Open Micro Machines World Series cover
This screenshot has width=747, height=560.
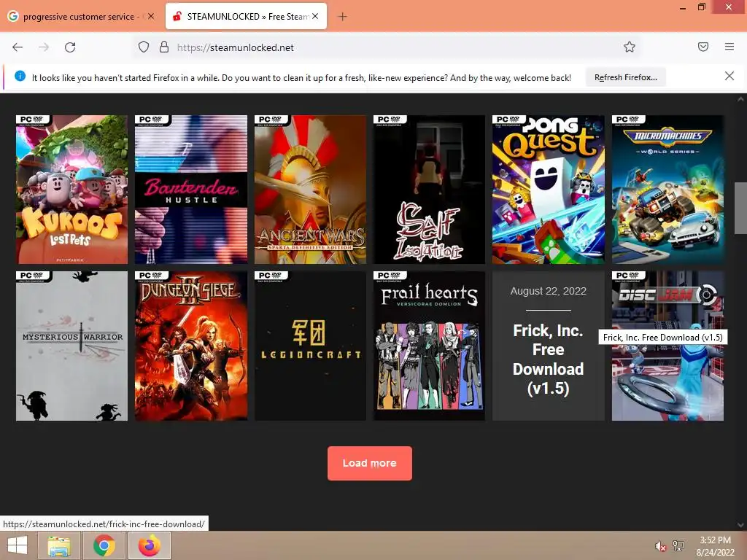coord(668,190)
